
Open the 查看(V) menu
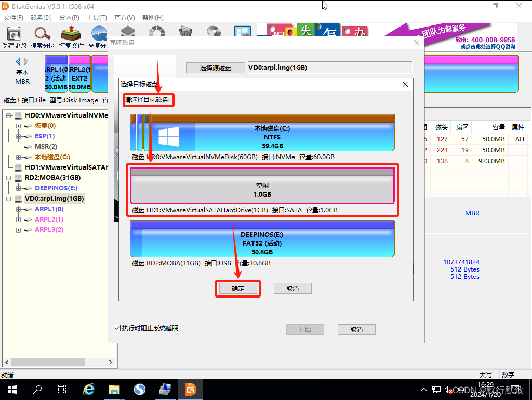tap(125, 18)
